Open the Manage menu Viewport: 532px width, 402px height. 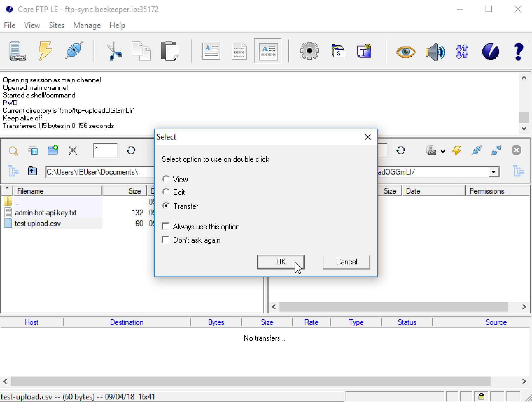87,25
